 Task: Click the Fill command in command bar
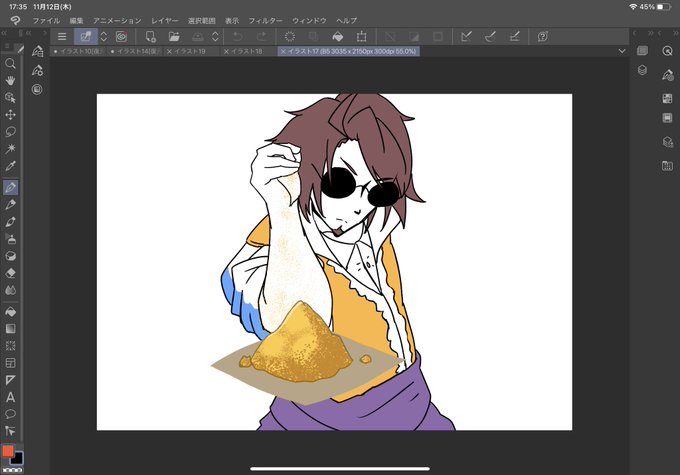click(338, 36)
